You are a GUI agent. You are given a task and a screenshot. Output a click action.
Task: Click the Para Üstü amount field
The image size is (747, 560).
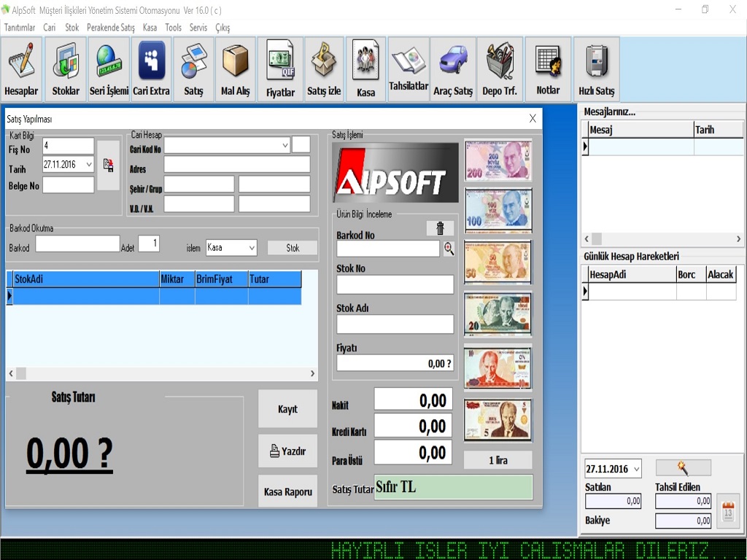point(413,452)
